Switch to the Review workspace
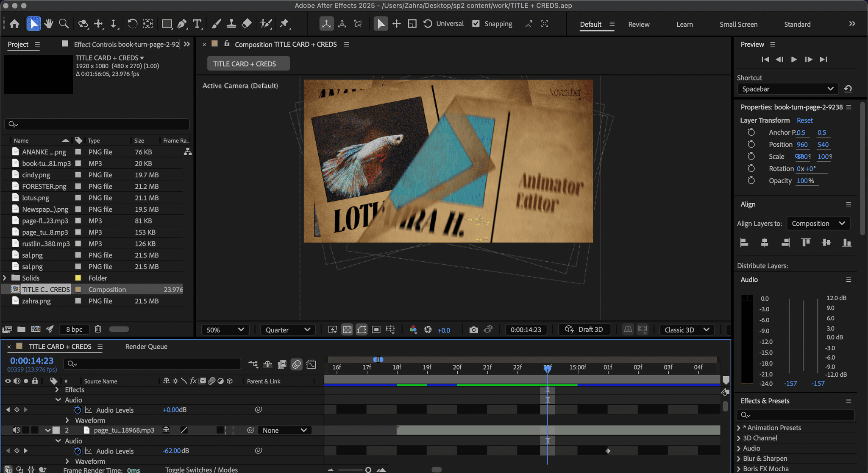The width and height of the screenshot is (868, 473). click(x=638, y=24)
